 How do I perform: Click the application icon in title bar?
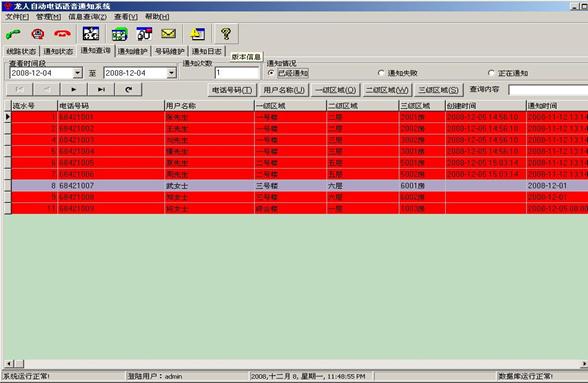pos(7,6)
